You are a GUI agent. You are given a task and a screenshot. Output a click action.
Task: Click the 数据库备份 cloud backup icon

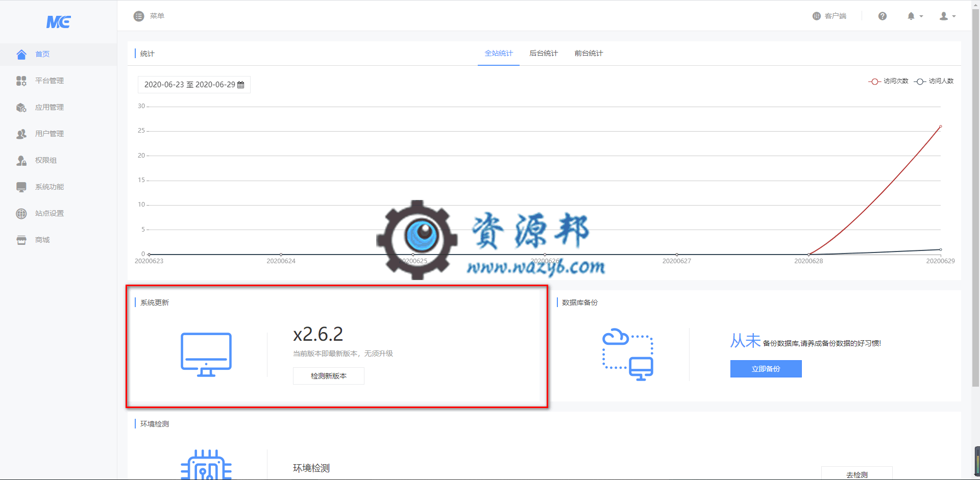click(628, 355)
